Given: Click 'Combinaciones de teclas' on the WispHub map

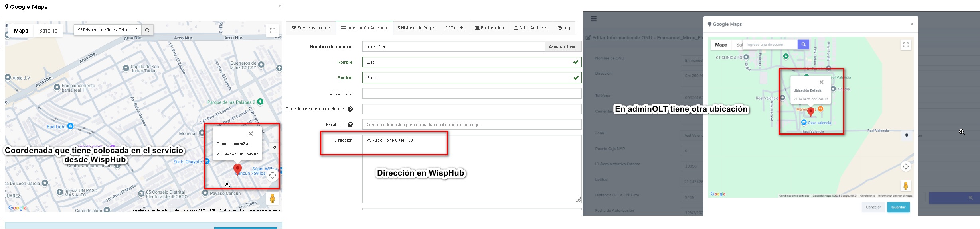Looking at the screenshot, I should click(151, 210).
